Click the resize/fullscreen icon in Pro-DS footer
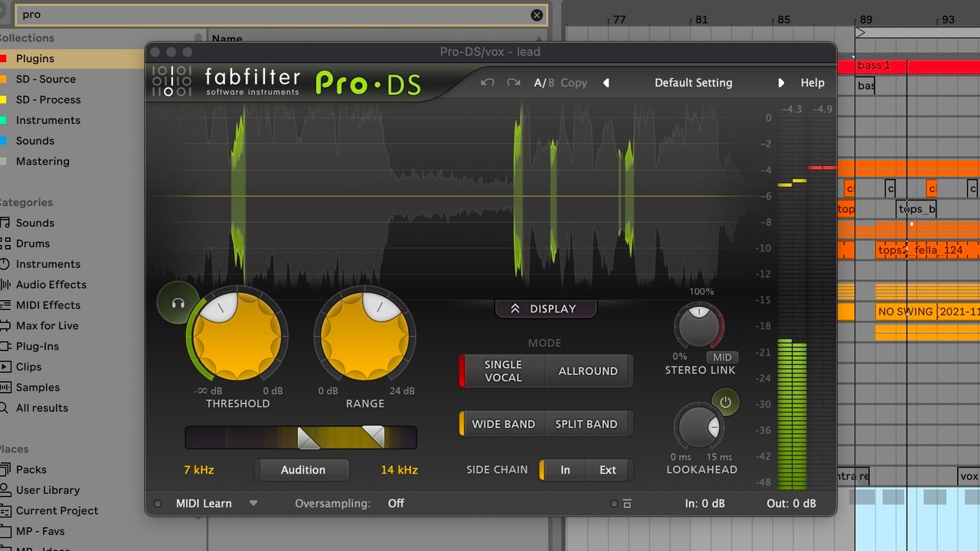The width and height of the screenshot is (980, 551). click(627, 504)
